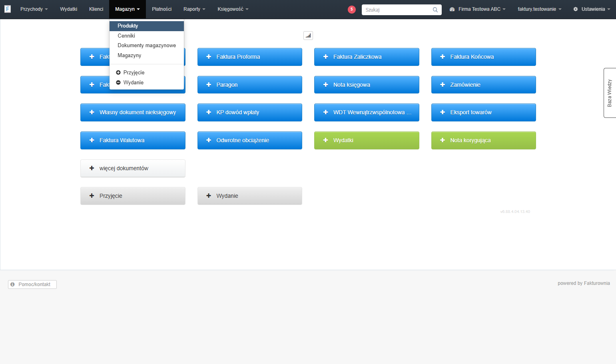The image size is (616, 364).
Task: Open the Klienci navigation item
Action: (96, 9)
